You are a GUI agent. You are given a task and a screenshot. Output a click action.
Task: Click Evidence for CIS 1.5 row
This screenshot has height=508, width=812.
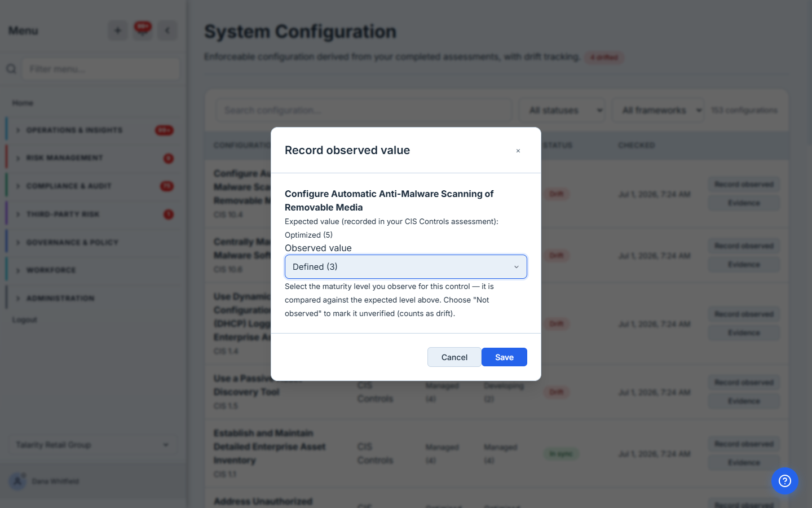point(744,401)
